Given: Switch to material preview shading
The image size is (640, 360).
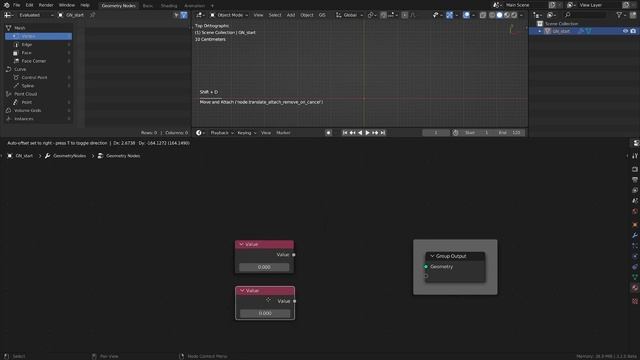Looking at the screenshot, I should [x=507, y=15].
